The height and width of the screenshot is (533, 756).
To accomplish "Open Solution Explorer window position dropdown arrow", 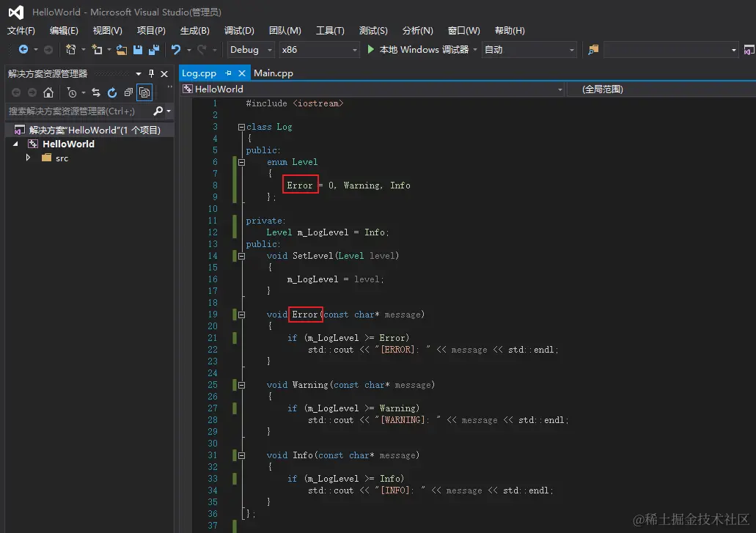I will pos(139,74).
